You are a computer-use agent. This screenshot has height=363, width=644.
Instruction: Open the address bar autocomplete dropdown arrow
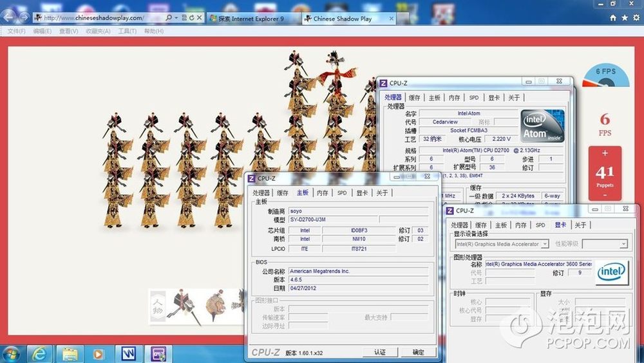tap(176, 17)
